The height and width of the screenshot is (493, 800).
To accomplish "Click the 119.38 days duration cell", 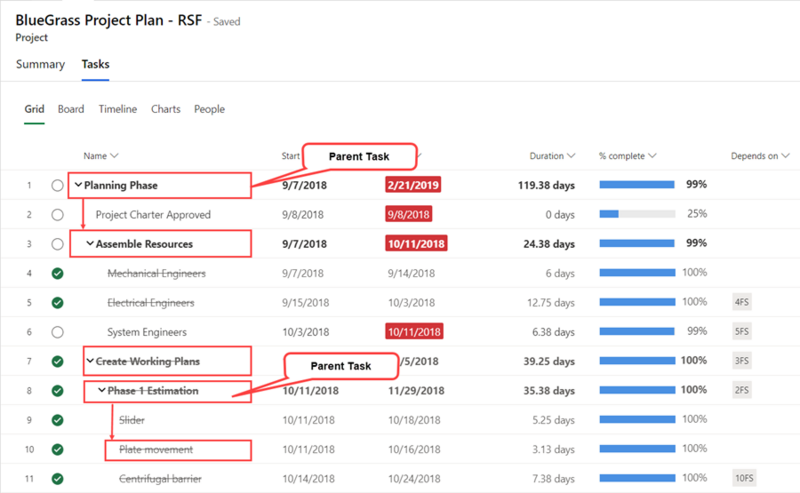I will [x=546, y=186].
